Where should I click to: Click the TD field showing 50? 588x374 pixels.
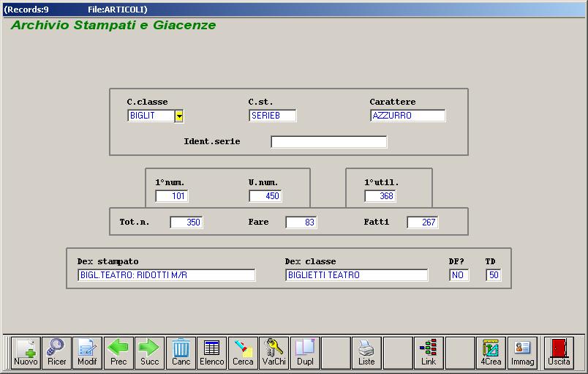[494, 275]
